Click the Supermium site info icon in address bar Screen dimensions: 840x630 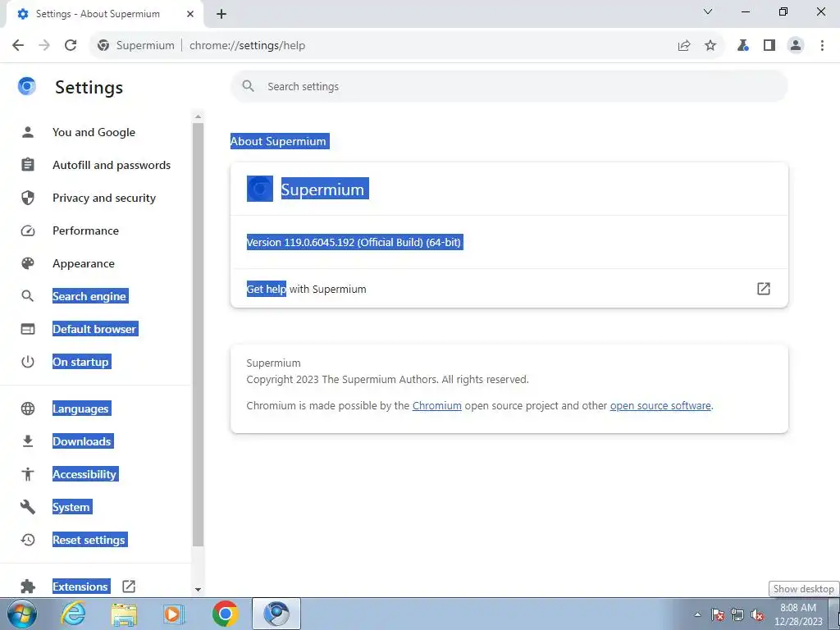point(103,46)
